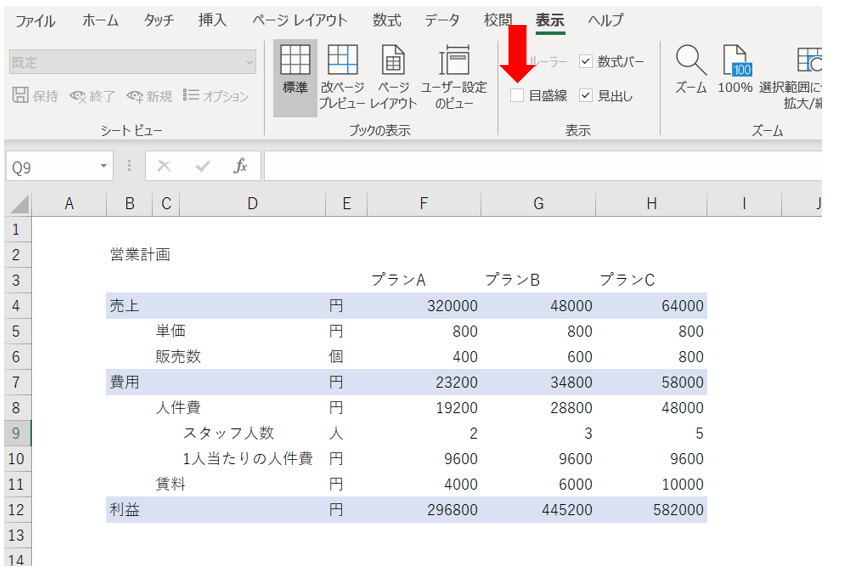Expand the 既定 sheet view dropdown

click(x=249, y=62)
